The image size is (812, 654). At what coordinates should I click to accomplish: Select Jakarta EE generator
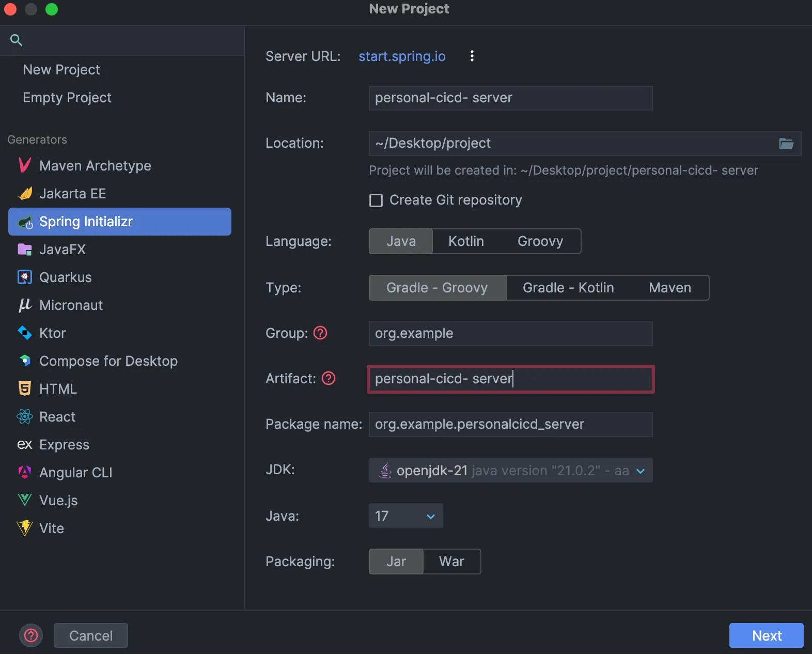pos(120,194)
